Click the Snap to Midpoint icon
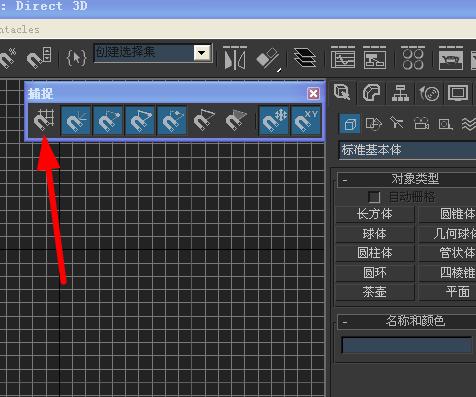The image size is (476, 397). (172, 120)
